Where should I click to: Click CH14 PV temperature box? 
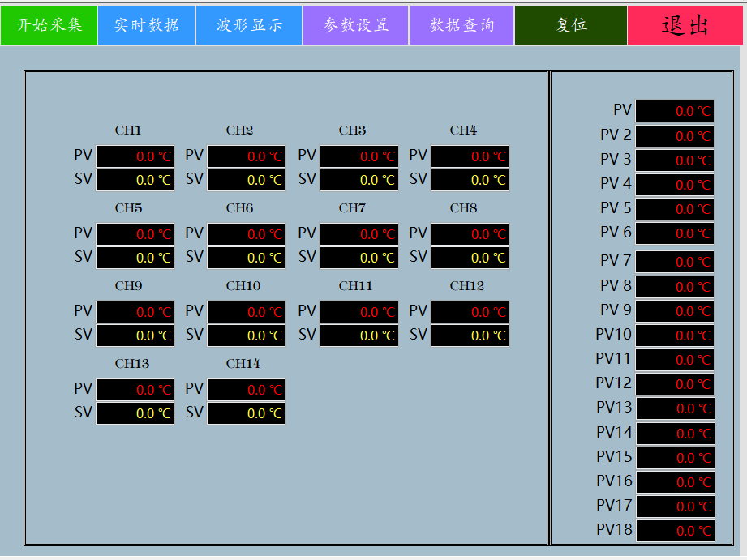[247, 390]
